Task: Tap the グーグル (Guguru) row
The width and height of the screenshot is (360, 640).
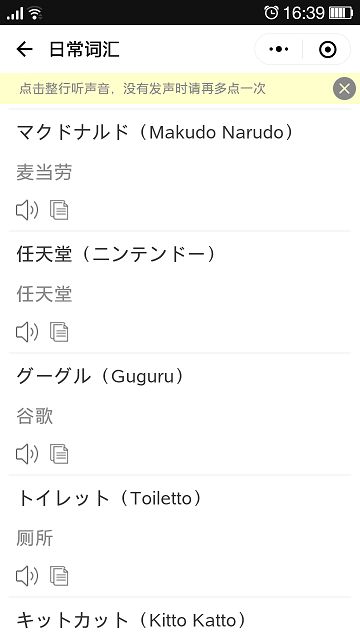Action: point(180,414)
